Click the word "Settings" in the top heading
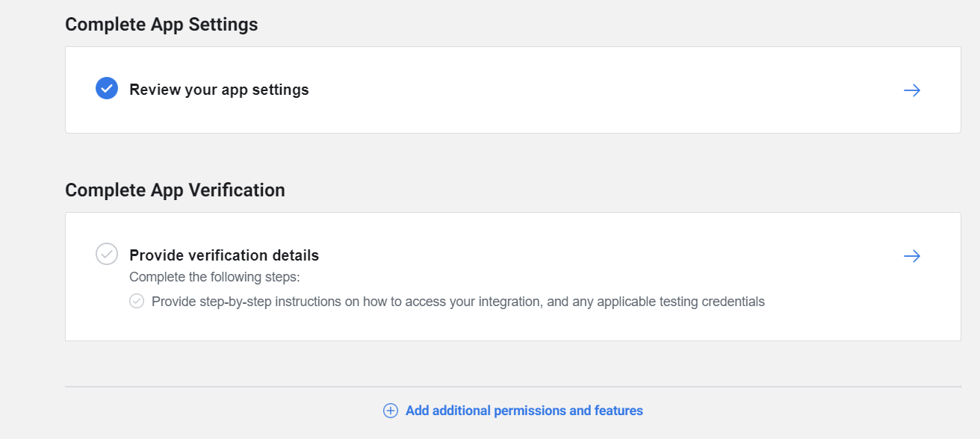Screen dimensions: 980x439 (x=223, y=25)
